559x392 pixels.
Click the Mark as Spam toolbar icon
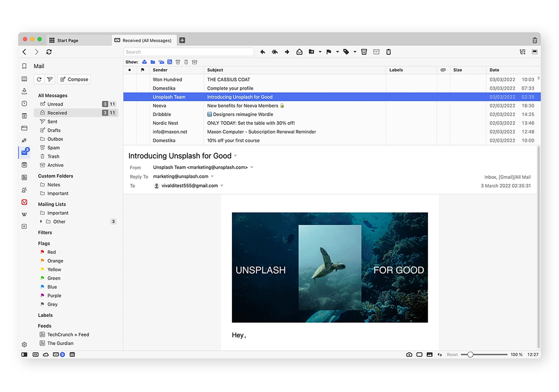pyautogui.click(x=364, y=51)
